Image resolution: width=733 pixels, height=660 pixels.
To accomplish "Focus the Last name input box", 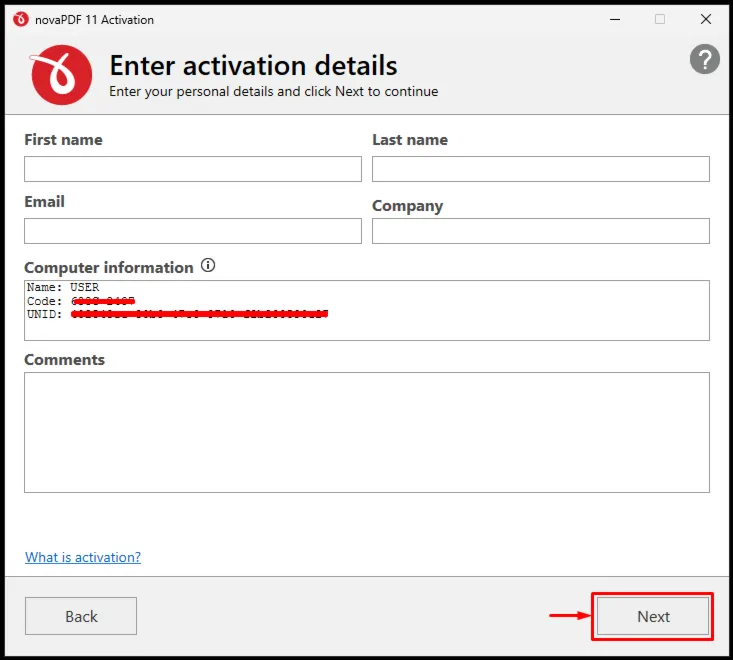I will 540,169.
